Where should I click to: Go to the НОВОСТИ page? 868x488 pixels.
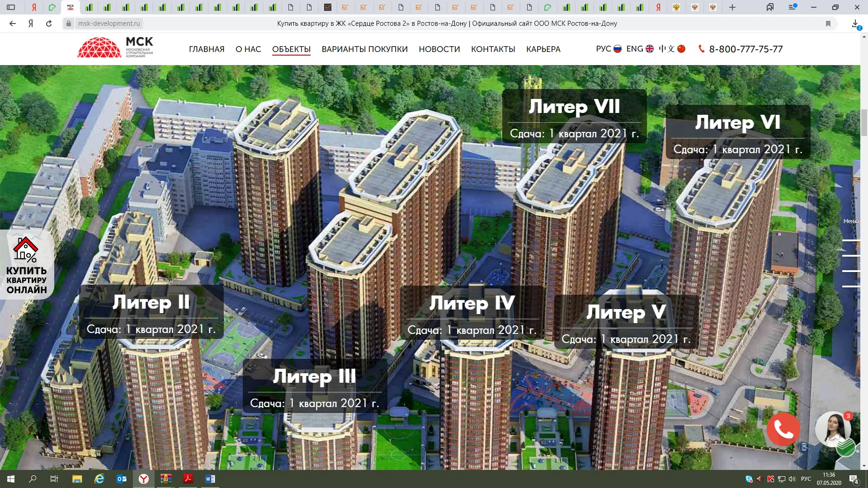click(439, 49)
